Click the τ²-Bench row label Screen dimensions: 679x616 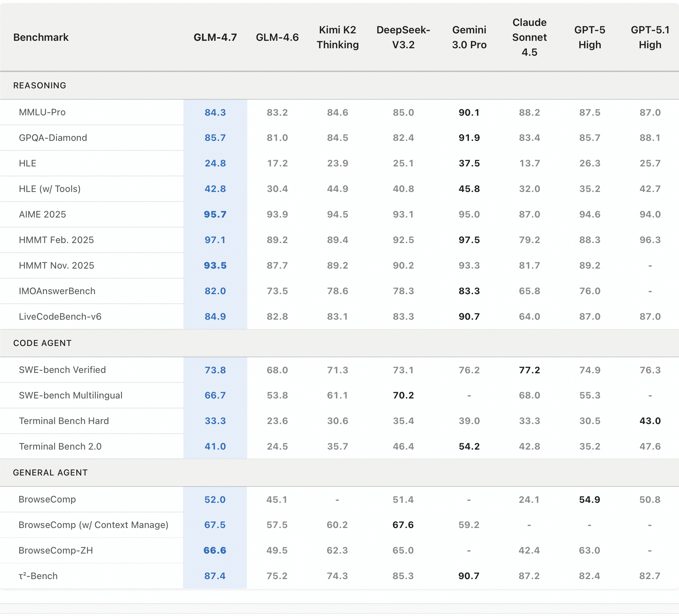pyautogui.click(x=38, y=576)
